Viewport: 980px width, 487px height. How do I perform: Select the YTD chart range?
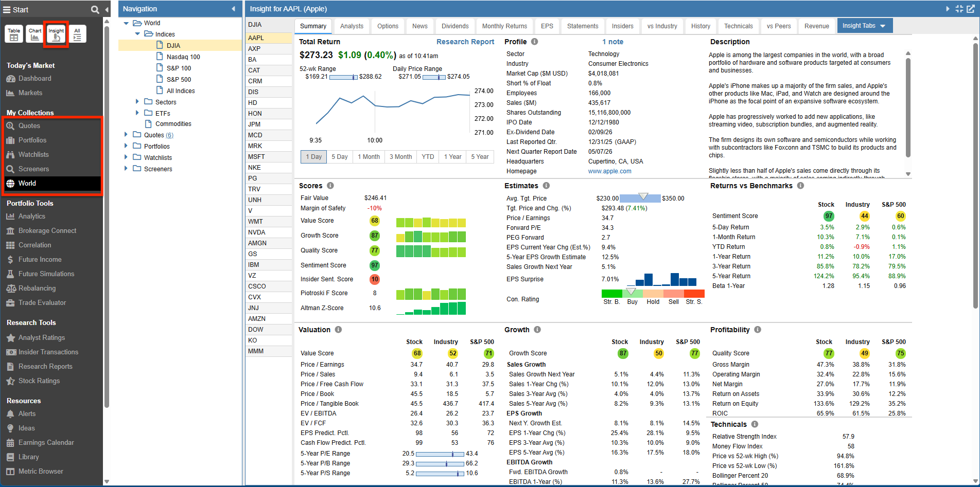click(x=428, y=157)
